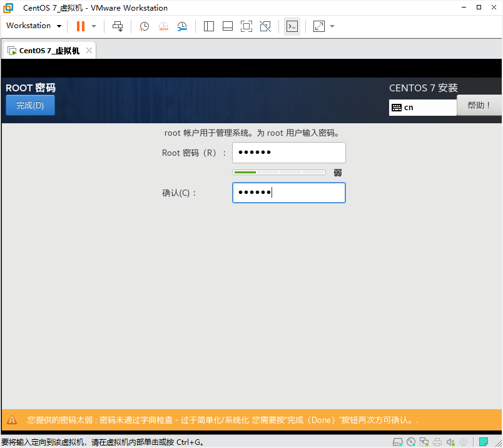Image resolution: width=503 pixels, height=448 pixels.
Task: Open the cn keyboard layout selector
Action: 422,108
